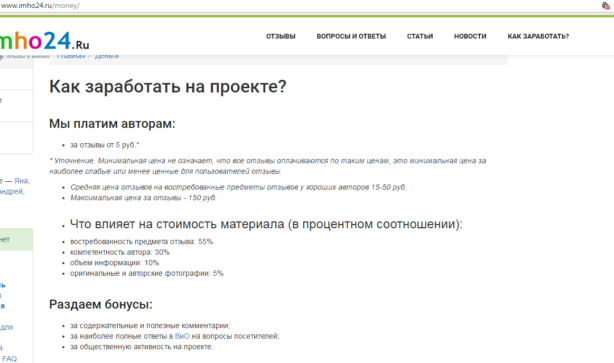Click the heading Как заработать на проекте?

pos(168,87)
